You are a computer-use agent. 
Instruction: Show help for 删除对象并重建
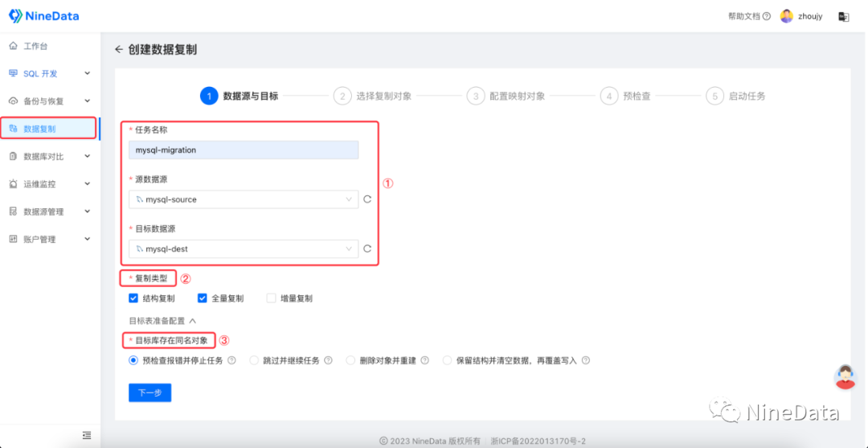[x=424, y=360]
